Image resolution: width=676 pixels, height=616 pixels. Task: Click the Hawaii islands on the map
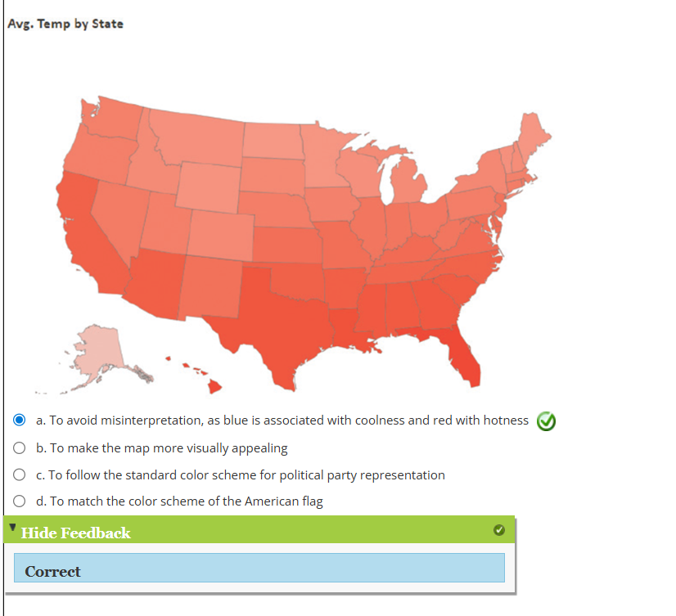(213, 384)
